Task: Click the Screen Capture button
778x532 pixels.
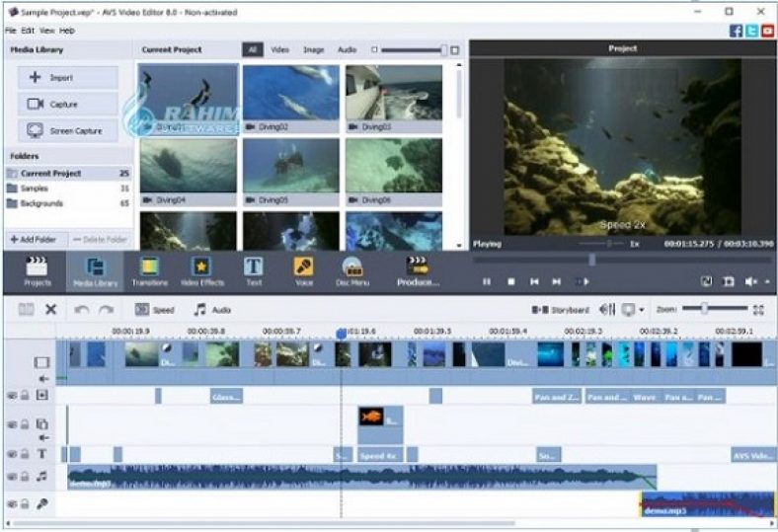Action: pos(67,130)
